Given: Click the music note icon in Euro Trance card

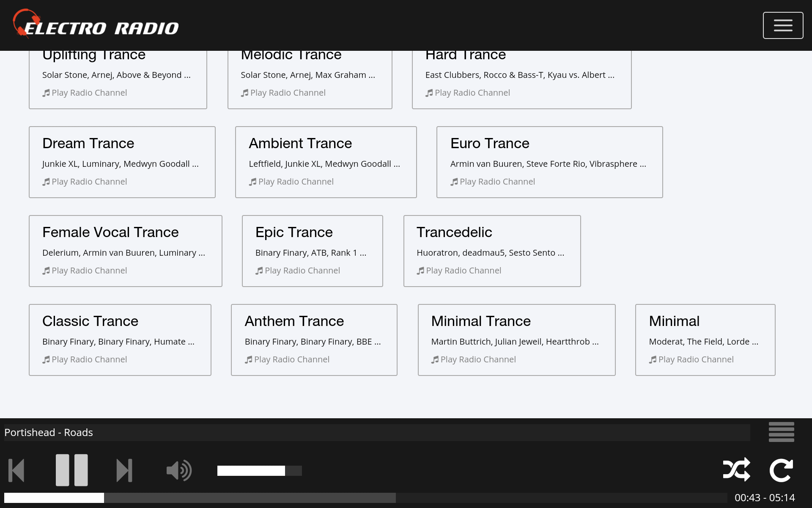Looking at the screenshot, I should tap(454, 182).
